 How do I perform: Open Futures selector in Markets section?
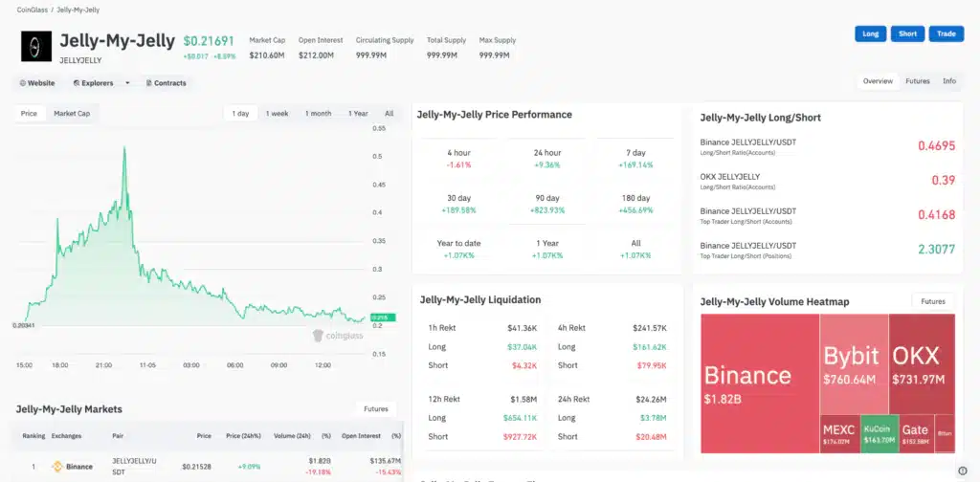click(376, 409)
